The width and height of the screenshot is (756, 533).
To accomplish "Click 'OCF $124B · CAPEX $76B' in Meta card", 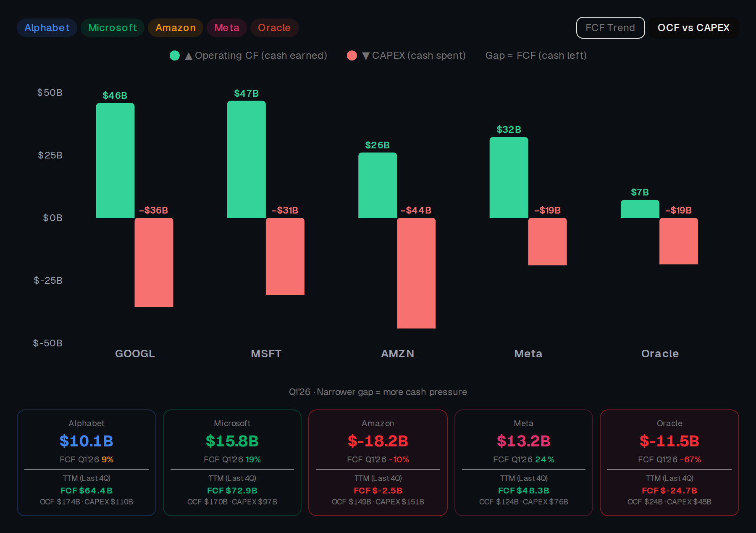I will tap(524, 502).
